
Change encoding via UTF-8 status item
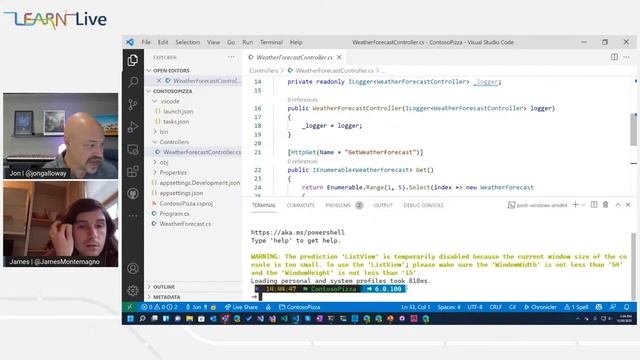point(475,307)
